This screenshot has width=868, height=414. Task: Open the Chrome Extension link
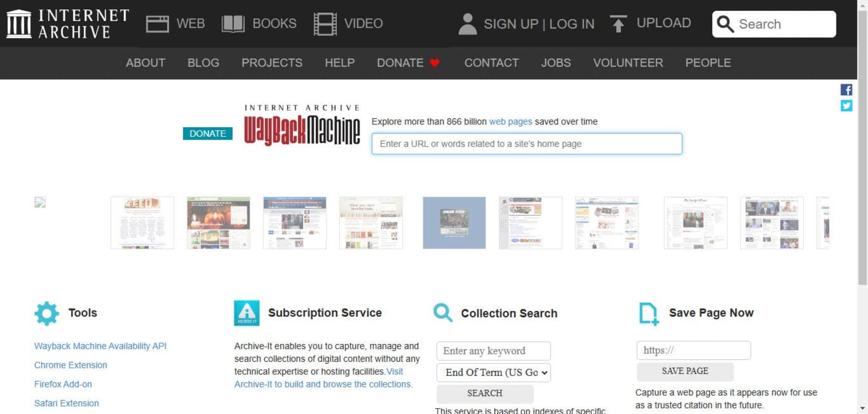point(71,365)
